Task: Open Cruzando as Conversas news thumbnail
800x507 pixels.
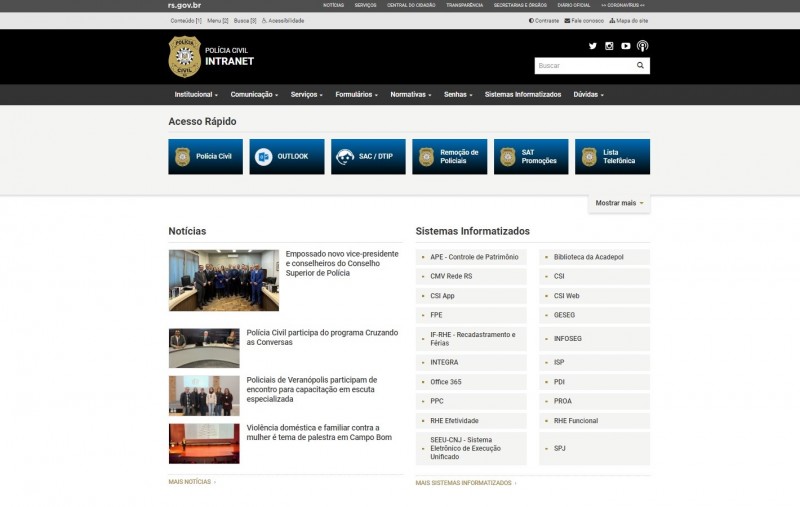Action: [x=204, y=348]
